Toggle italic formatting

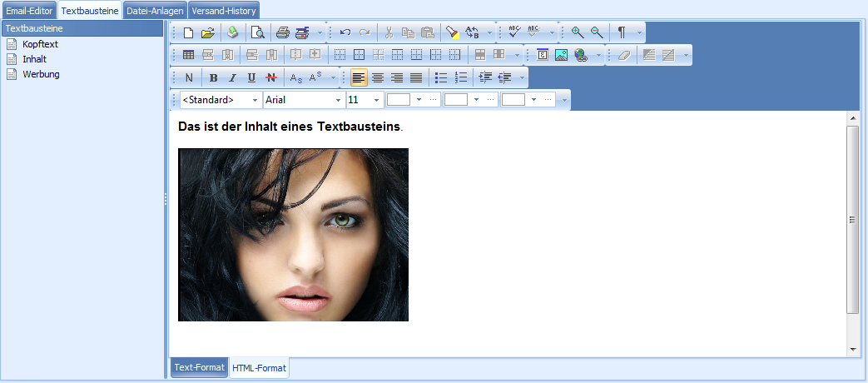232,77
